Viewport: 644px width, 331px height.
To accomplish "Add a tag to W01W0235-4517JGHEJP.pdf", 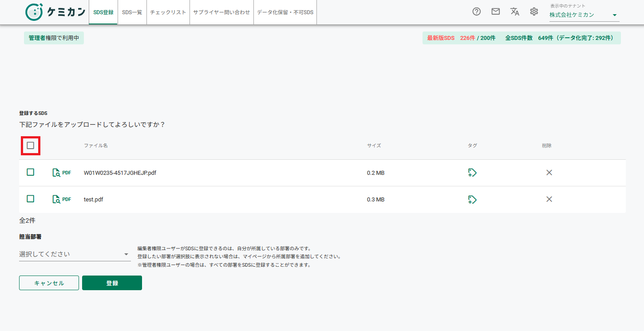I will tap(472, 173).
